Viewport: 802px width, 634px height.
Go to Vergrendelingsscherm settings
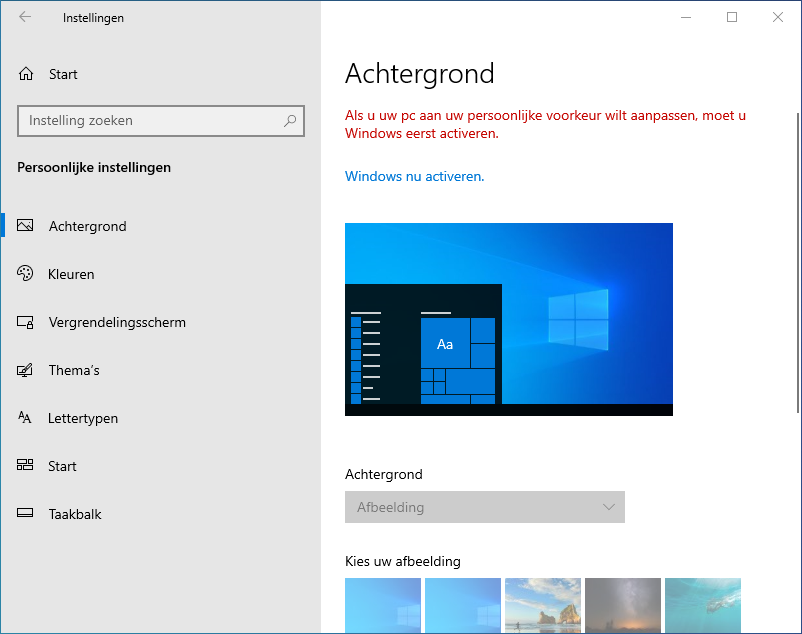(117, 322)
